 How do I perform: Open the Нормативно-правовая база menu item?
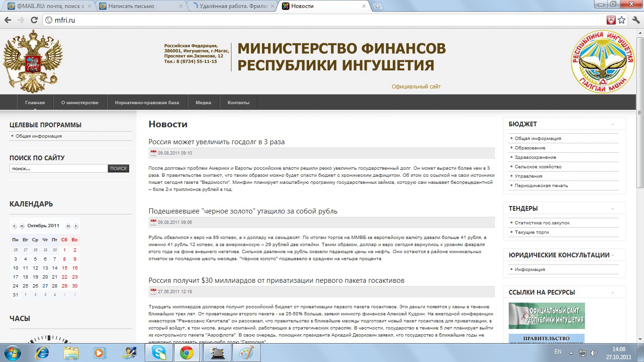point(147,102)
